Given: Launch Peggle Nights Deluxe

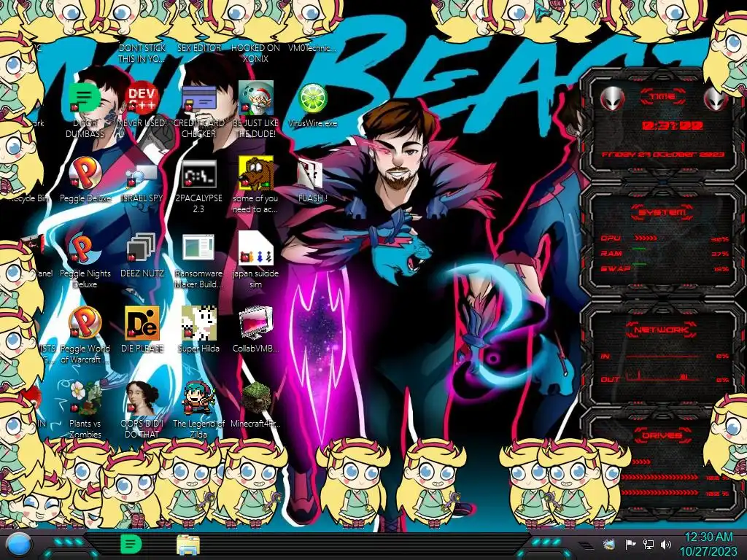Looking at the screenshot, I should tap(85, 249).
